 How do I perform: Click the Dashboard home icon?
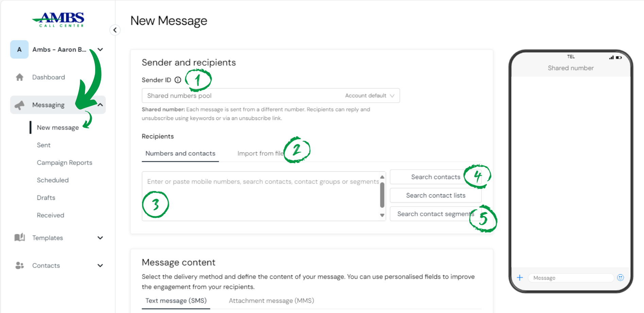(x=20, y=77)
